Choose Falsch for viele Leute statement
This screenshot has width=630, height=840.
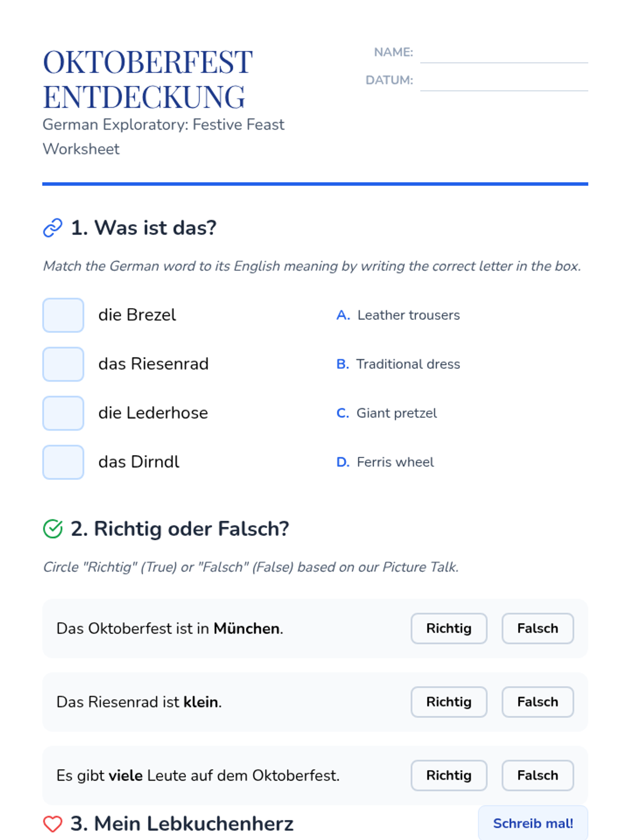pos(538,775)
